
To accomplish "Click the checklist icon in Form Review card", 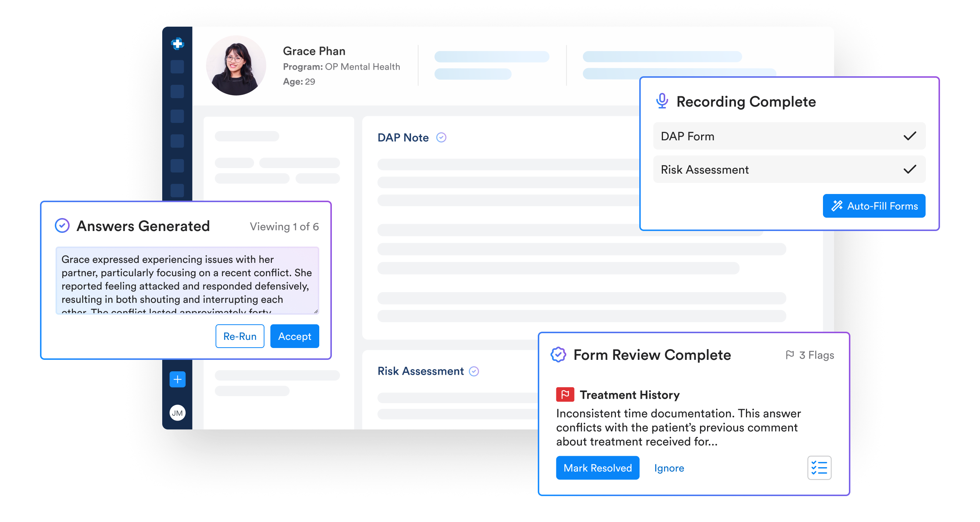I will 819,468.
